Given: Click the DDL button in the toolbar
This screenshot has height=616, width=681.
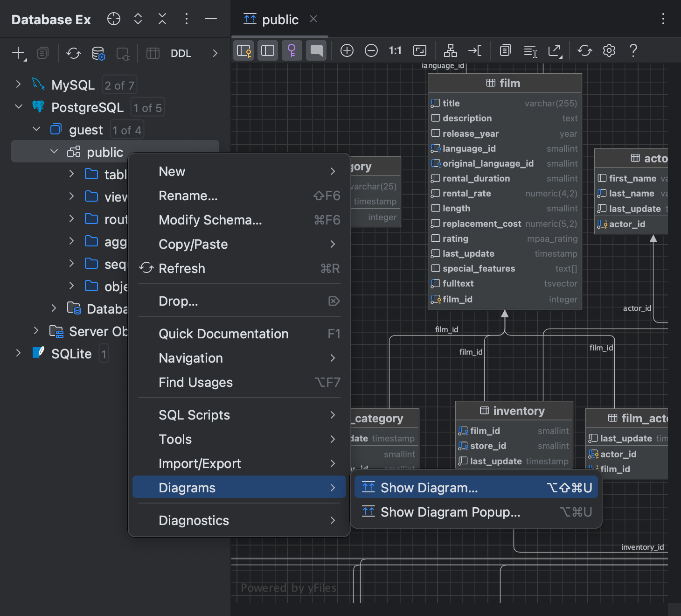Looking at the screenshot, I should click(x=181, y=53).
